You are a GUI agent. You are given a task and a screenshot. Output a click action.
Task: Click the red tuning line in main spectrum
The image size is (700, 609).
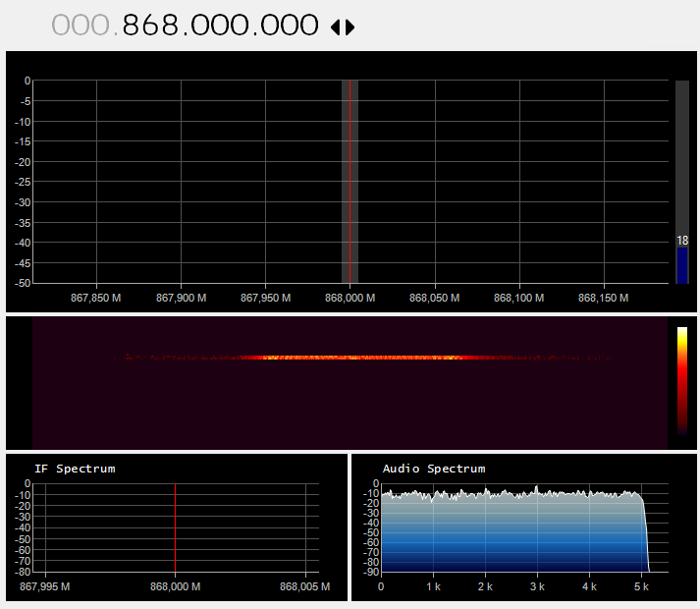pyautogui.click(x=350, y=181)
